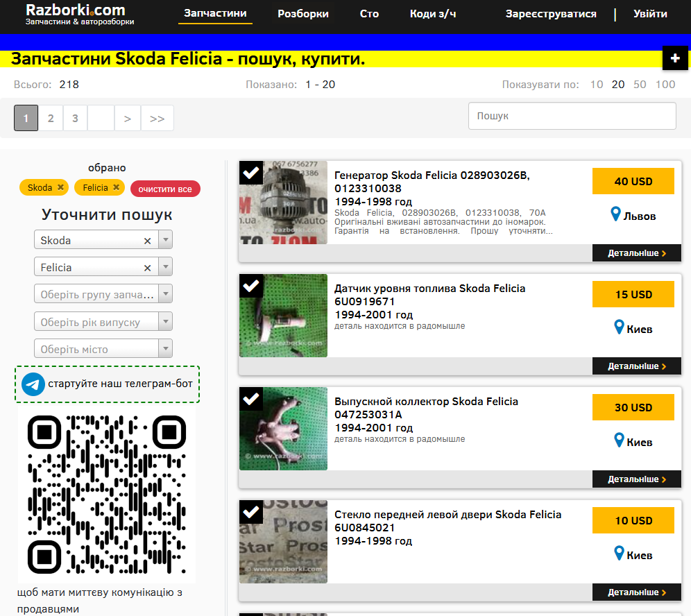Screen dimensions: 691x616
Task: Show 10 results per page
Action: pos(597,84)
